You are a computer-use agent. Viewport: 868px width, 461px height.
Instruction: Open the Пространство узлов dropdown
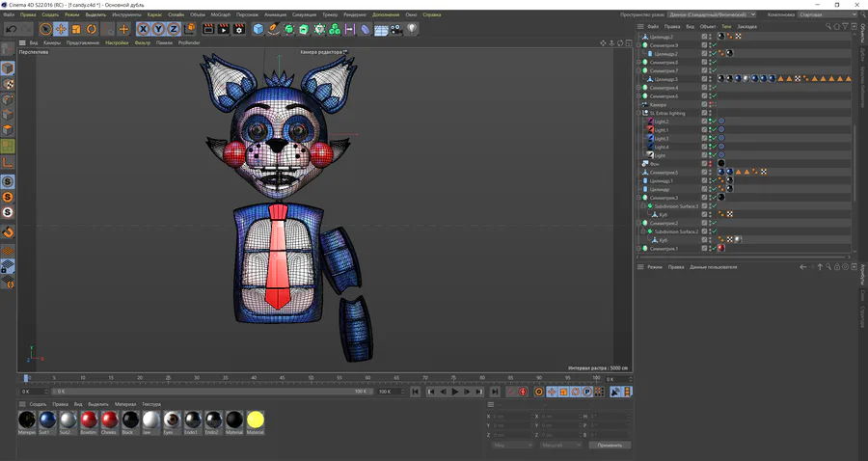point(711,14)
